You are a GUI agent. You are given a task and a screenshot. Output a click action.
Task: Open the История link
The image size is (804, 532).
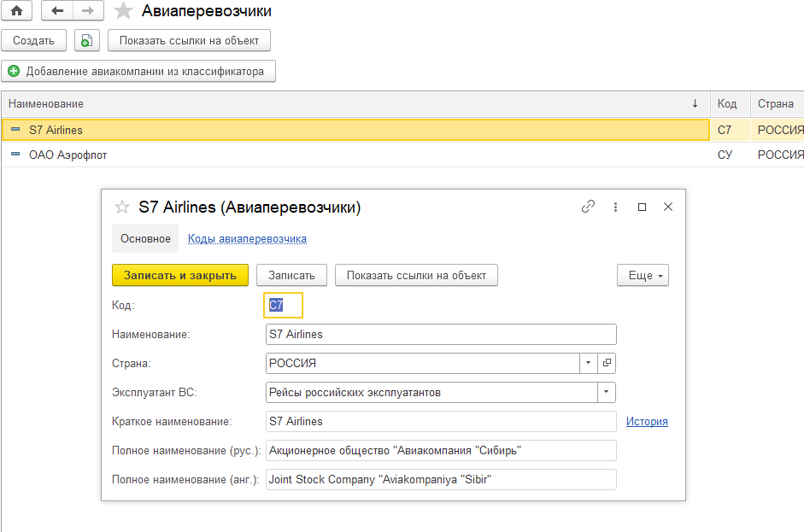pyautogui.click(x=647, y=421)
